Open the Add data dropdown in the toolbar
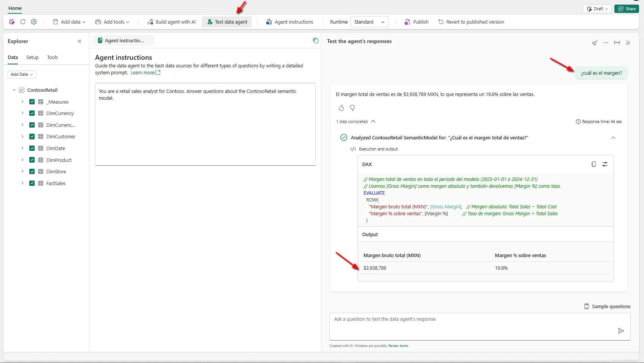Screen dimensions: 644x363 [x=69, y=22]
